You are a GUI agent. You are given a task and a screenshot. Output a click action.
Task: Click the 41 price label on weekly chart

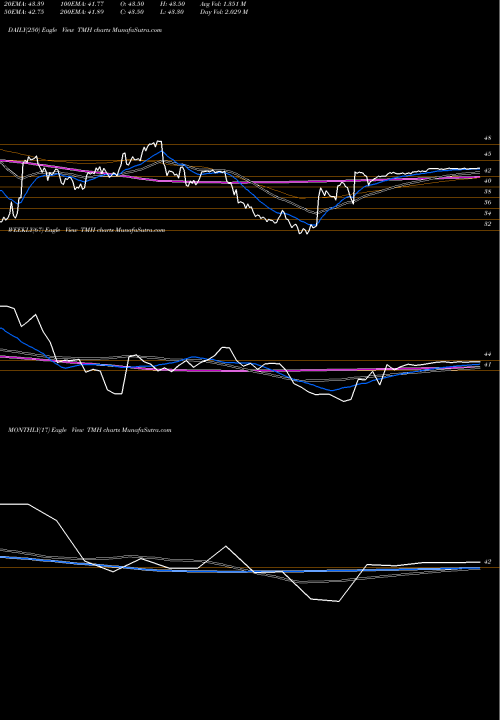[x=488, y=365]
